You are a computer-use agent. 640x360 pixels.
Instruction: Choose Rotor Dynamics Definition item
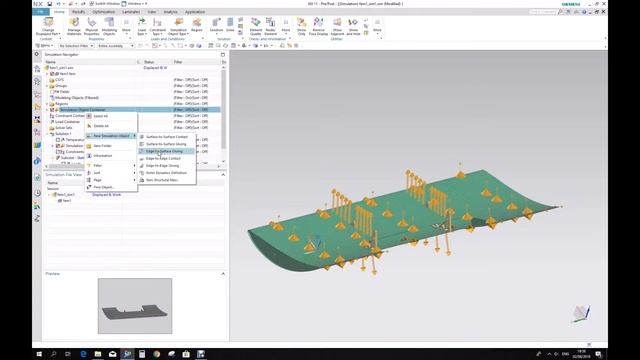[167, 173]
